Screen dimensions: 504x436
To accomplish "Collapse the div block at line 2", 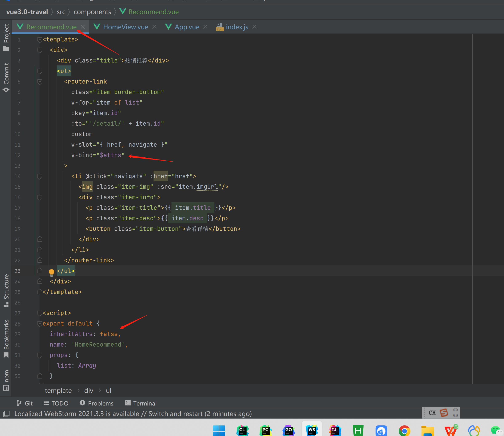I will (x=40, y=50).
